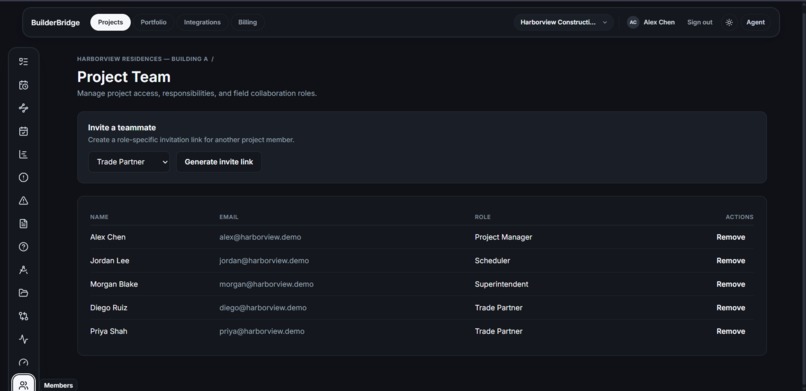Click the ACTIONS column header
Viewport: 806px width, 391px height.
739,217
